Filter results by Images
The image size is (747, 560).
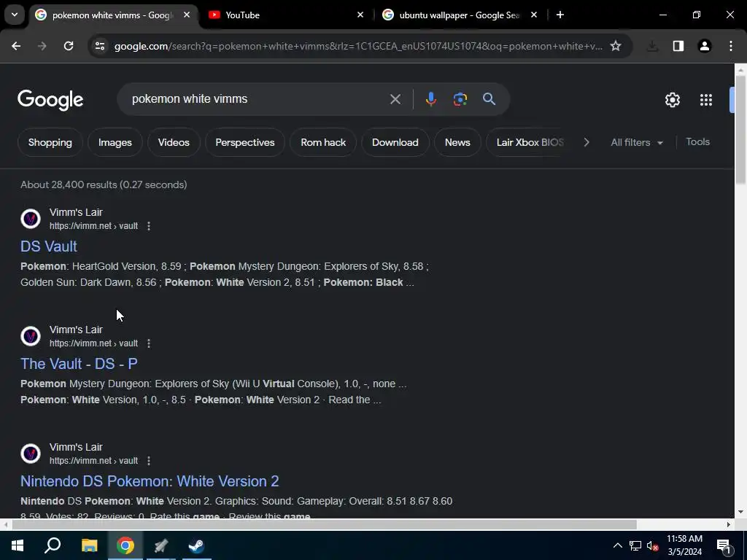tap(115, 142)
